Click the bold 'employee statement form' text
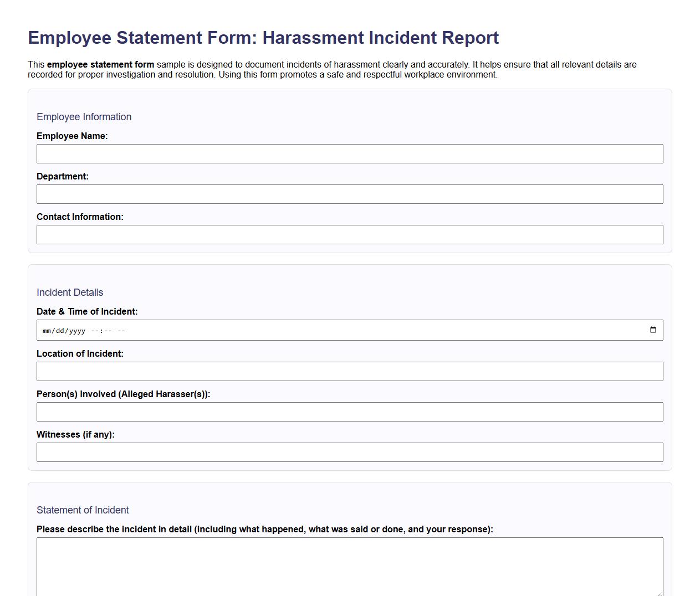The image size is (700, 596). (x=101, y=64)
